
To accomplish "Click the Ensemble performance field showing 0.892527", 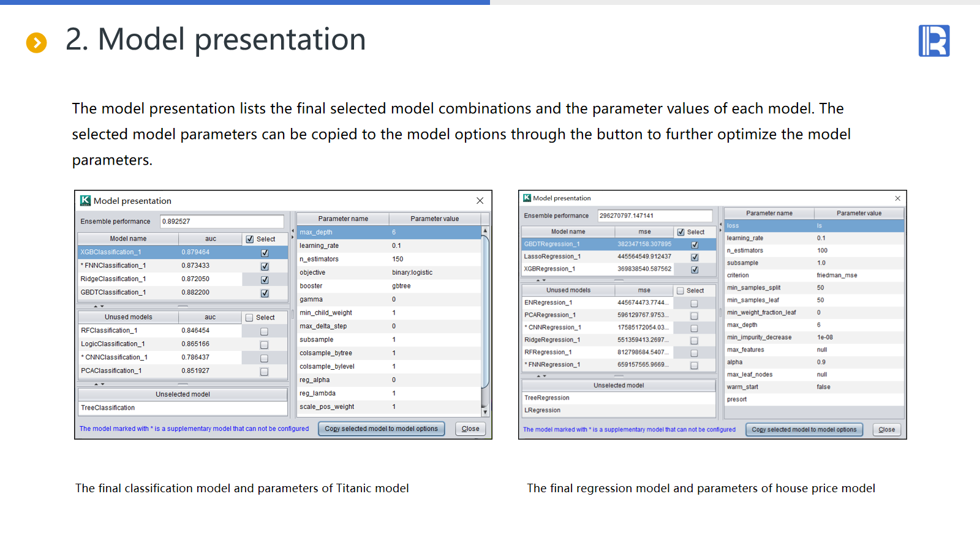I will click(x=222, y=222).
